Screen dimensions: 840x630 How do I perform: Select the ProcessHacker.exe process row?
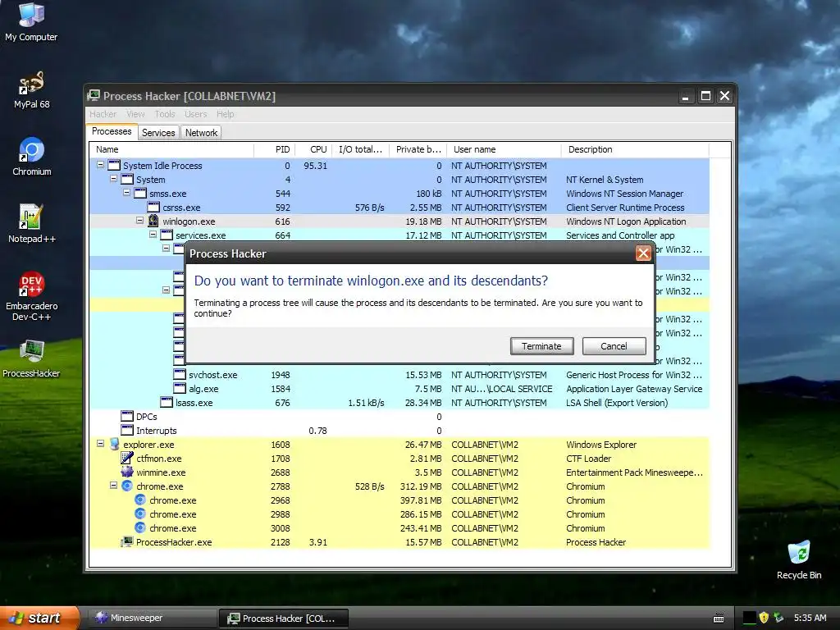(x=399, y=541)
